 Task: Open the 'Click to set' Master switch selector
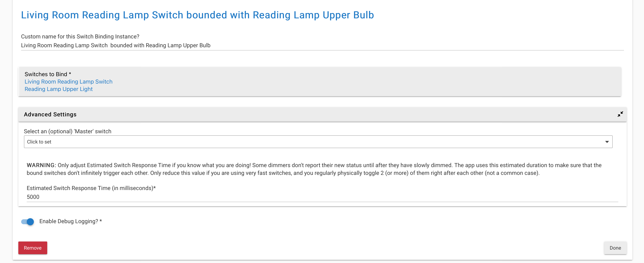point(318,142)
